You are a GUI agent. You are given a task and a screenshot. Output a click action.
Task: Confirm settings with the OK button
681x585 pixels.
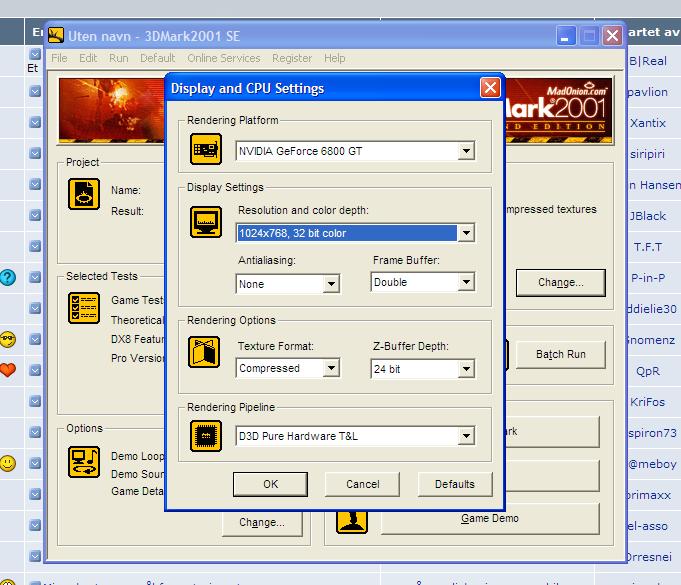click(x=270, y=484)
